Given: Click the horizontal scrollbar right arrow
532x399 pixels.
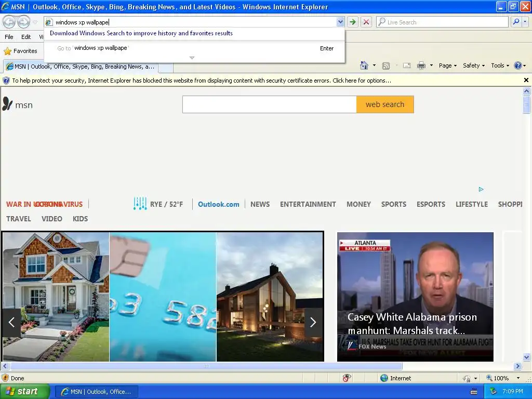Looking at the screenshot, I should pyautogui.click(x=517, y=366).
